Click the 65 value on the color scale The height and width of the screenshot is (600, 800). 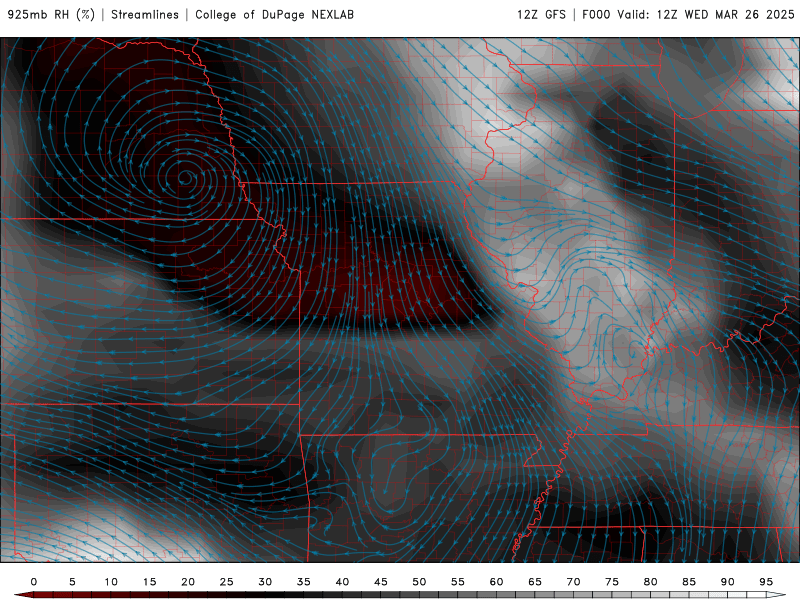coord(535,582)
